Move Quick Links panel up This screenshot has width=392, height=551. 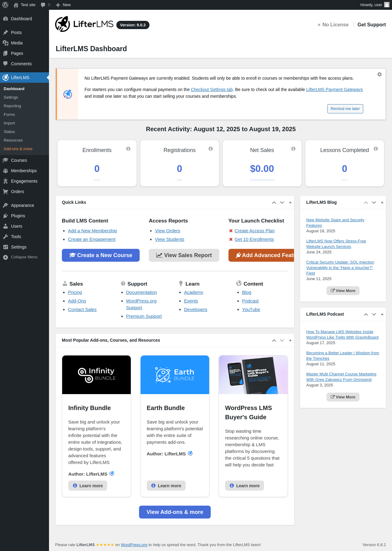pos(274,203)
